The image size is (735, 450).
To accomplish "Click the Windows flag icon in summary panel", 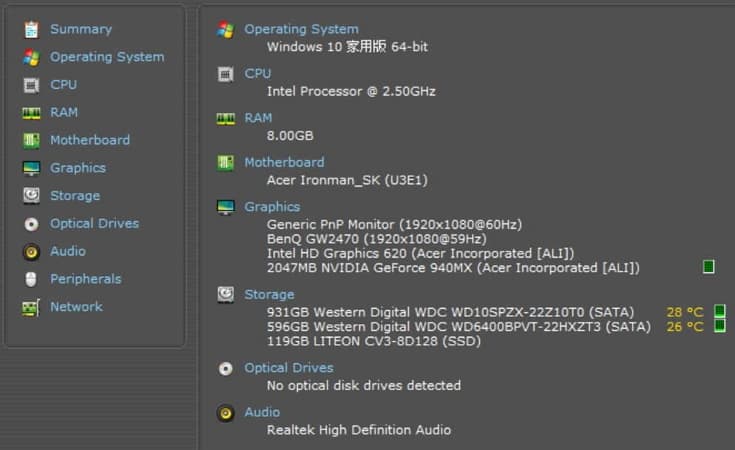I will pyautogui.click(x=225, y=30).
